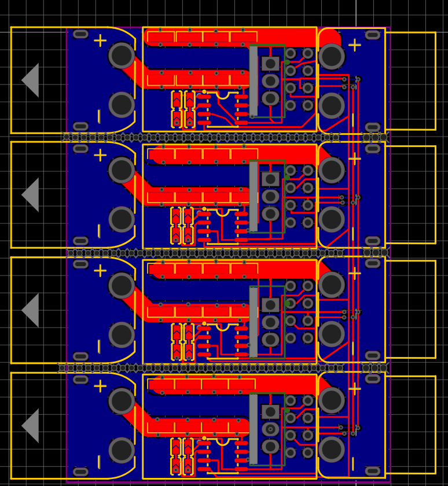Select the large lower-right hole on bottom board

click(x=332, y=450)
